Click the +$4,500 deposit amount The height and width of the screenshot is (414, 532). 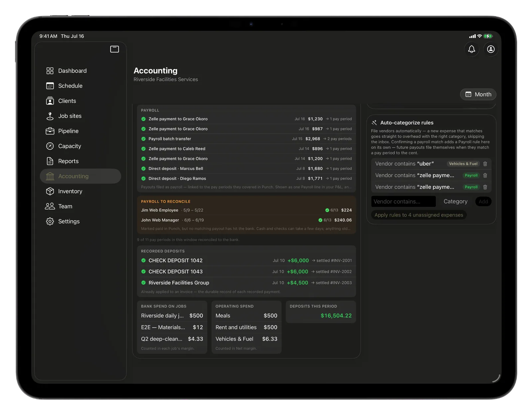298,283
